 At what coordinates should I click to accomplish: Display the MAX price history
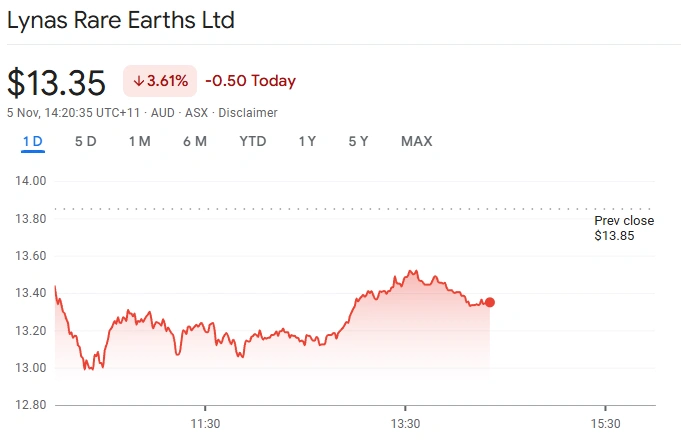(x=416, y=141)
